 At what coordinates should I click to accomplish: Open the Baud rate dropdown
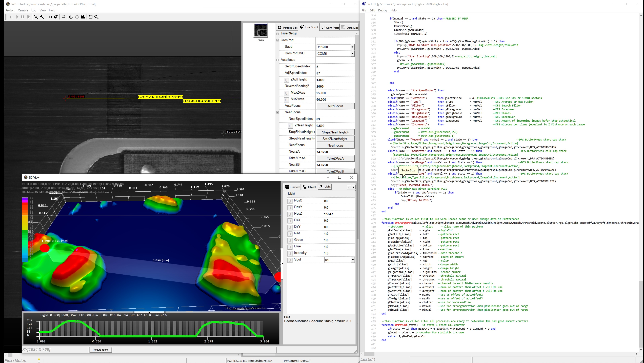(x=352, y=47)
